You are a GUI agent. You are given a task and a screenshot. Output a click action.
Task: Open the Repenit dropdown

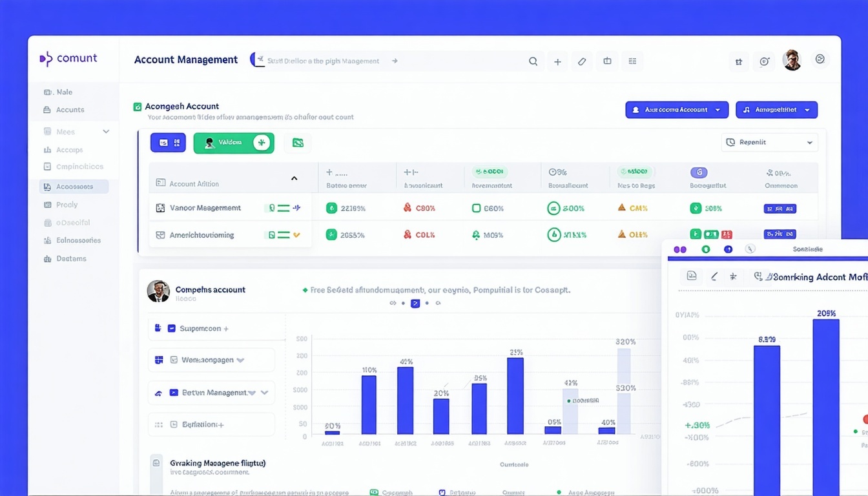pos(769,142)
